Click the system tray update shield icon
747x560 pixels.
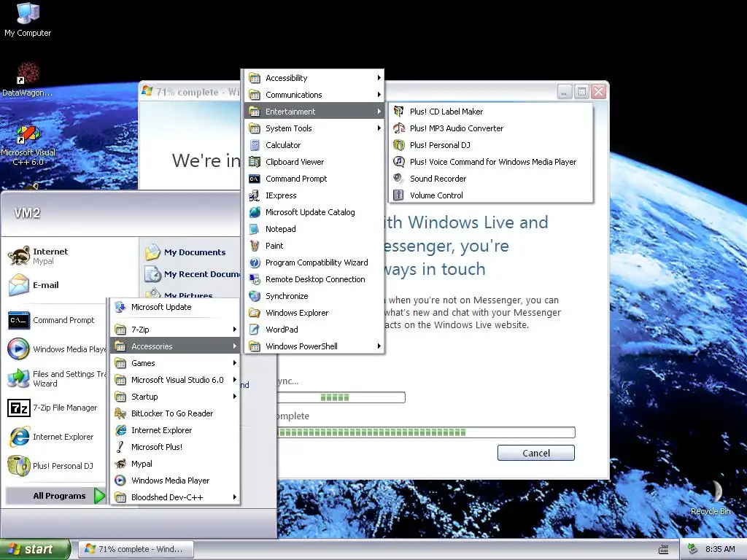click(x=692, y=549)
